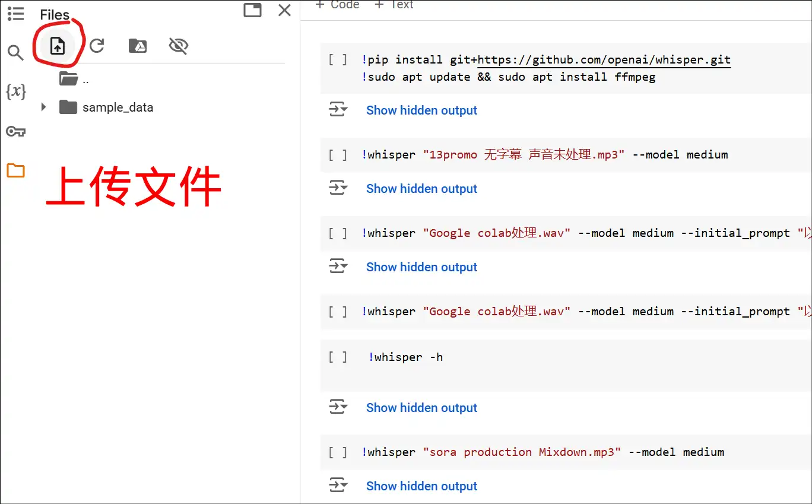Screen dimensions: 812x504
Task: Add a new Text cell
Action: (x=394, y=5)
